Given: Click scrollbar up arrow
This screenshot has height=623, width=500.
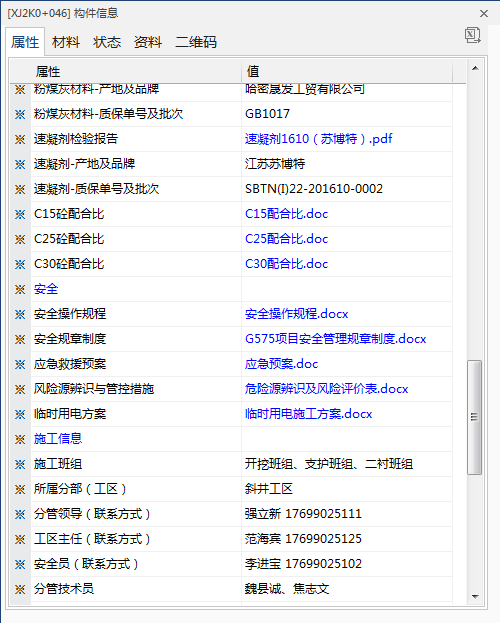Looking at the screenshot, I should pos(475,68).
